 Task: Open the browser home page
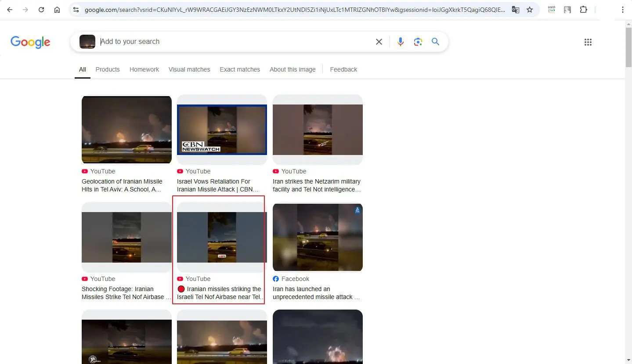point(57,10)
